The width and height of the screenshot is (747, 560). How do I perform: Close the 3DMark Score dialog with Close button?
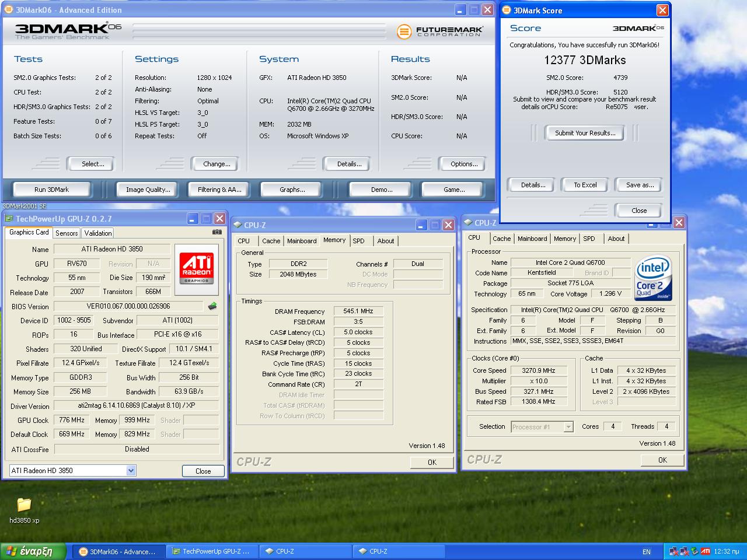(x=638, y=211)
